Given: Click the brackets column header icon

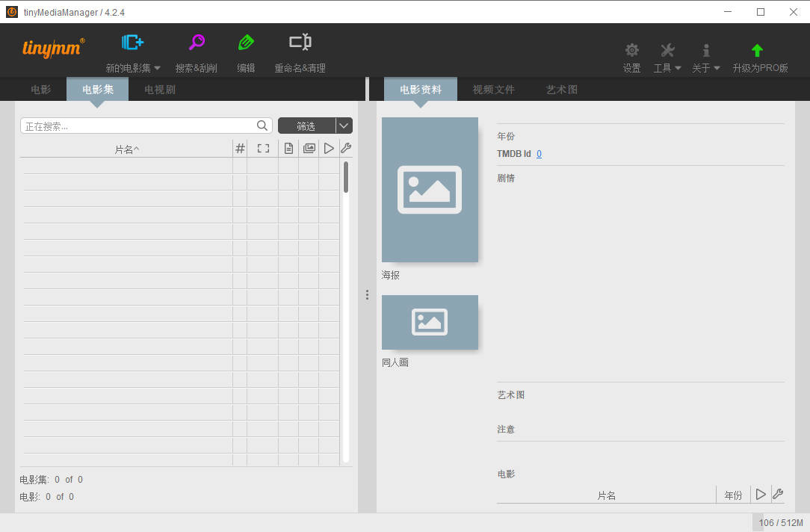Looking at the screenshot, I should (x=263, y=149).
